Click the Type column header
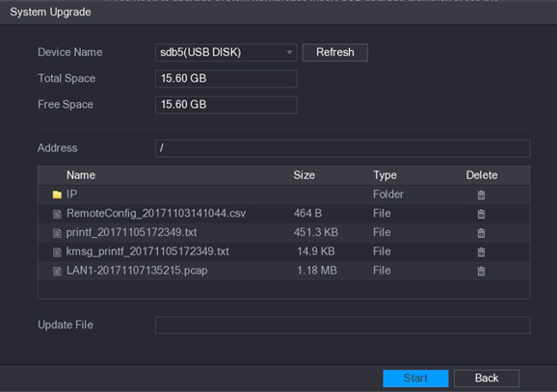The height and width of the screenshot is (392, 557). coord(385,175)
